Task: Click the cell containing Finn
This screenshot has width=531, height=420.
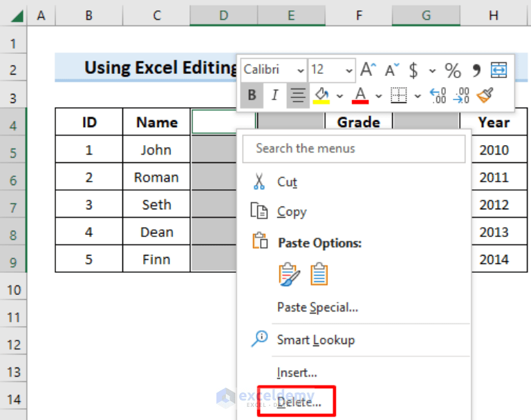Action: coord(156,259)
